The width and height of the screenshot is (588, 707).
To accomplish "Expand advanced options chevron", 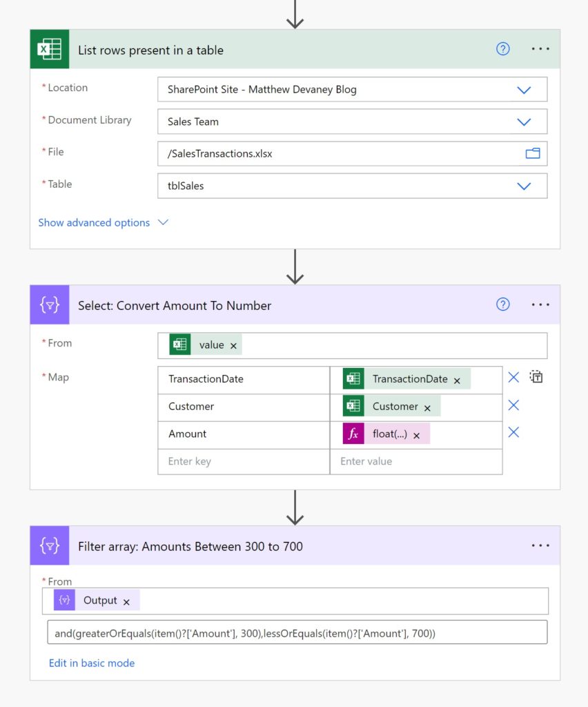I will pos(163,222).
